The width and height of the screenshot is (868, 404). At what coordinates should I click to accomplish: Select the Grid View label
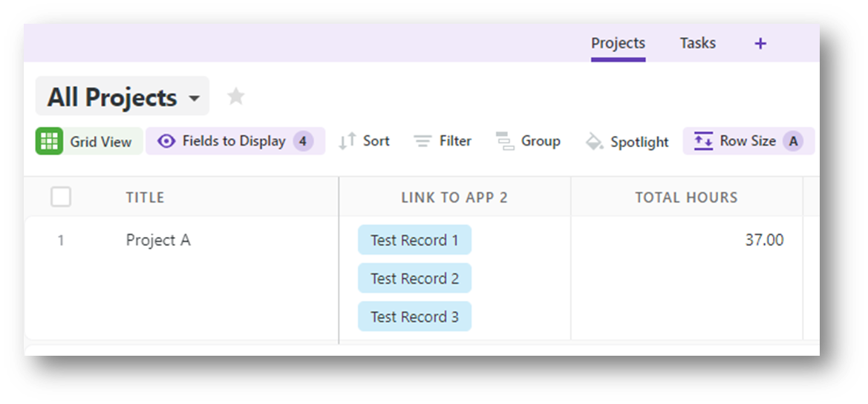point(101,142)
